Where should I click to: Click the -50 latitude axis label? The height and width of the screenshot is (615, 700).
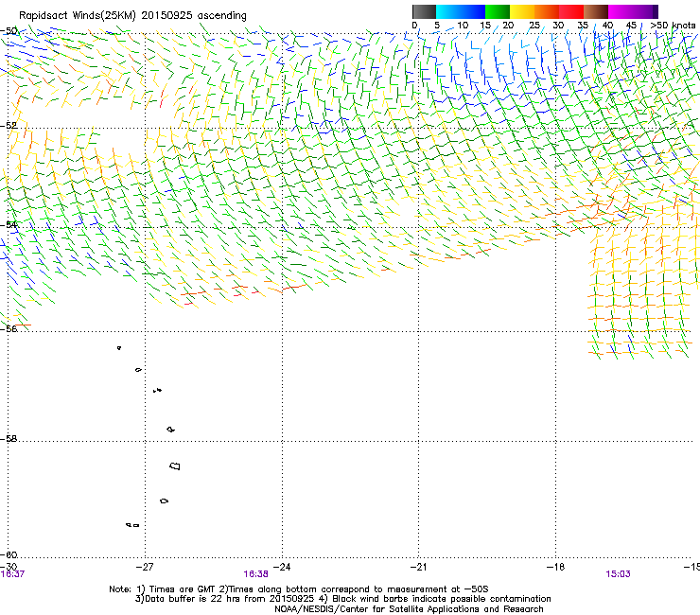click(9, 31)
